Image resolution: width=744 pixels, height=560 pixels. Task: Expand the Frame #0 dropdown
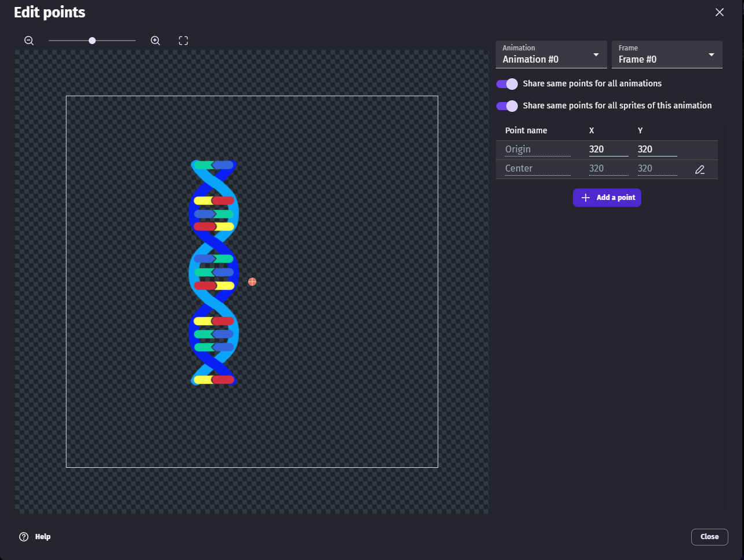tap(667, 54)
